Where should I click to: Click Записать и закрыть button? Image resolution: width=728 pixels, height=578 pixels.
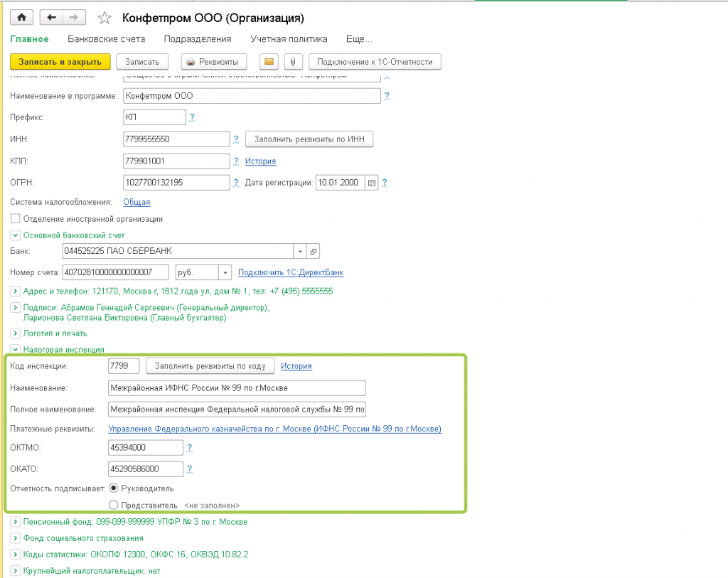pyautogui.click(x=60, y=62)
